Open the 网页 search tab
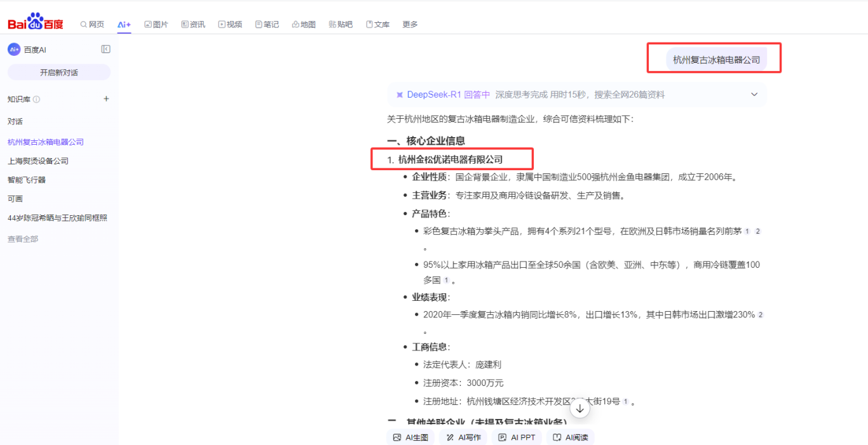This screenshot has width=868, height=445. [x=92, y=24]
